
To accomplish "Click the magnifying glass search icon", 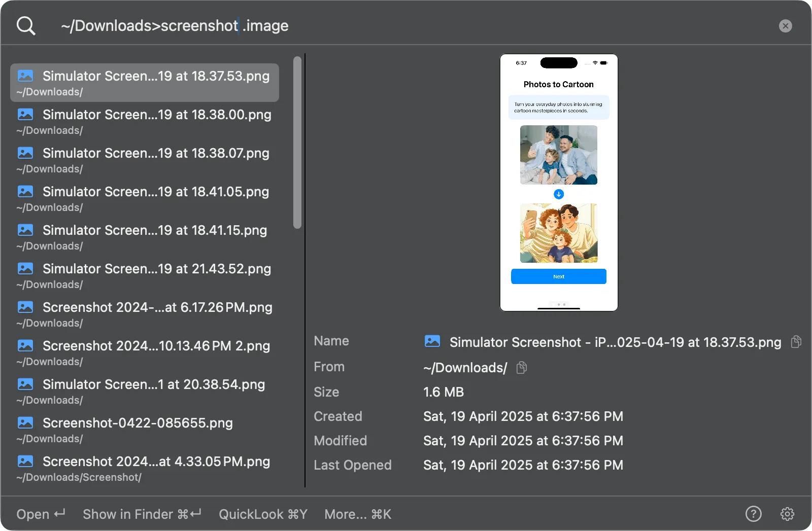I will (x=25, y=25).
